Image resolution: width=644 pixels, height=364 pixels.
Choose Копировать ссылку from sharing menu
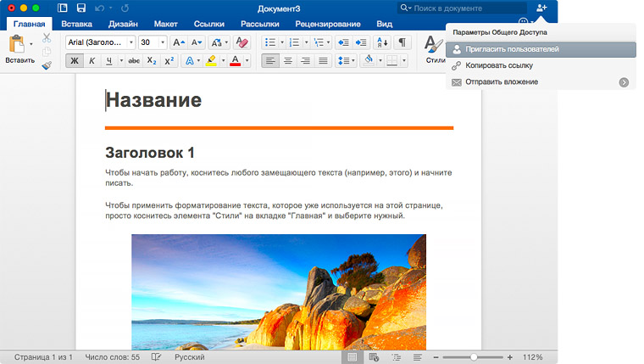(x=498, y=65)
